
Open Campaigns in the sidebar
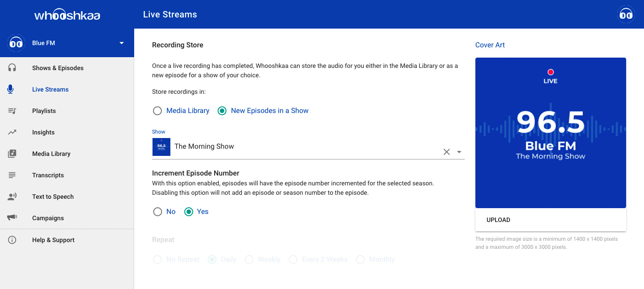tap(67, 218)
